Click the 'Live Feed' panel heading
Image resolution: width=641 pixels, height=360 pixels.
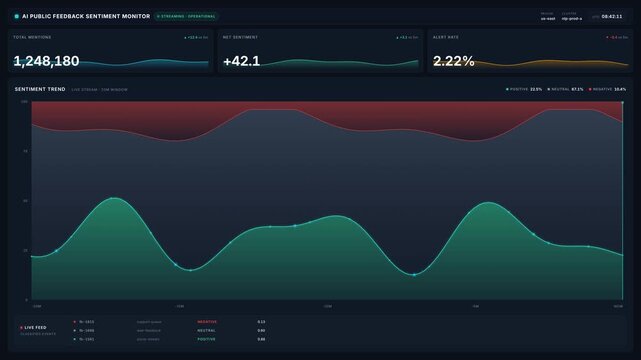35,328
